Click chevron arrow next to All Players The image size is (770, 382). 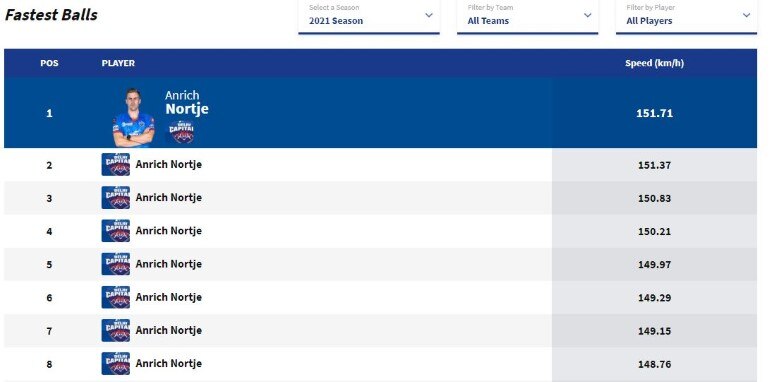pos(746,15)
